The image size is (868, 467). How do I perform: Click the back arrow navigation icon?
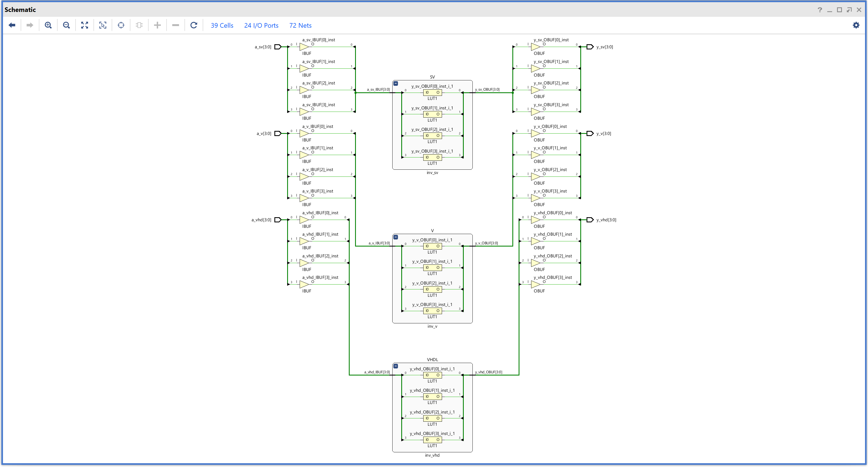pyautogui.click(x=12, y=25)
